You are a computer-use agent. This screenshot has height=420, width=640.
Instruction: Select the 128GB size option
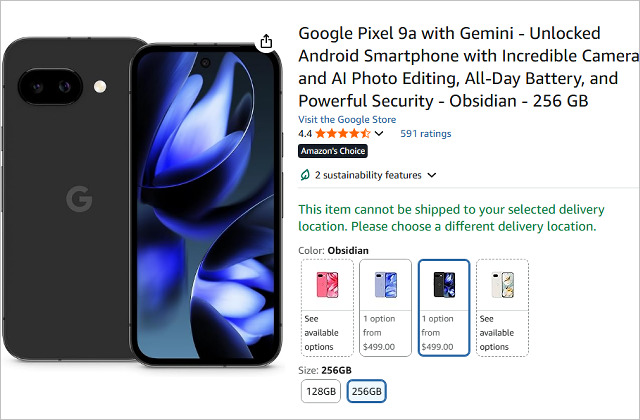click(x=321, y=391)
